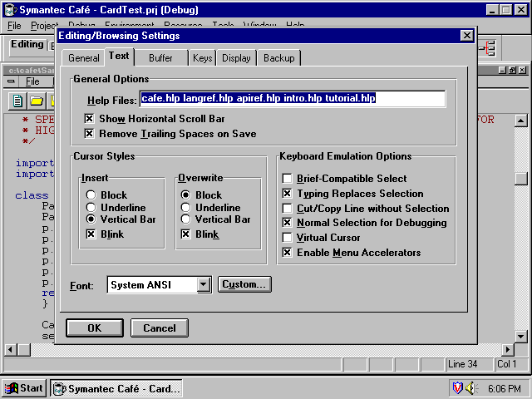Click the class hierarchy toolbar icon
The width and height of the screenshot is (532, 399).
tap(488, 48)
